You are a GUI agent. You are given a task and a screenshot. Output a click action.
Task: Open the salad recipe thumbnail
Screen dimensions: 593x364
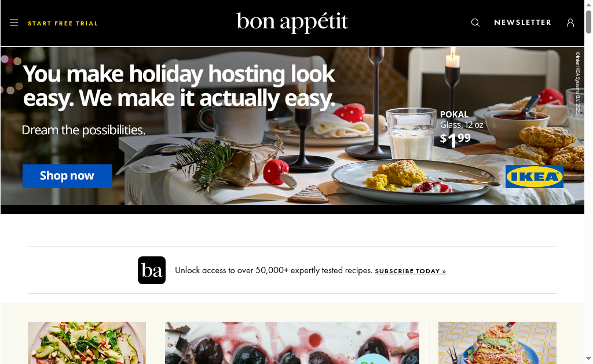(87, 343)
